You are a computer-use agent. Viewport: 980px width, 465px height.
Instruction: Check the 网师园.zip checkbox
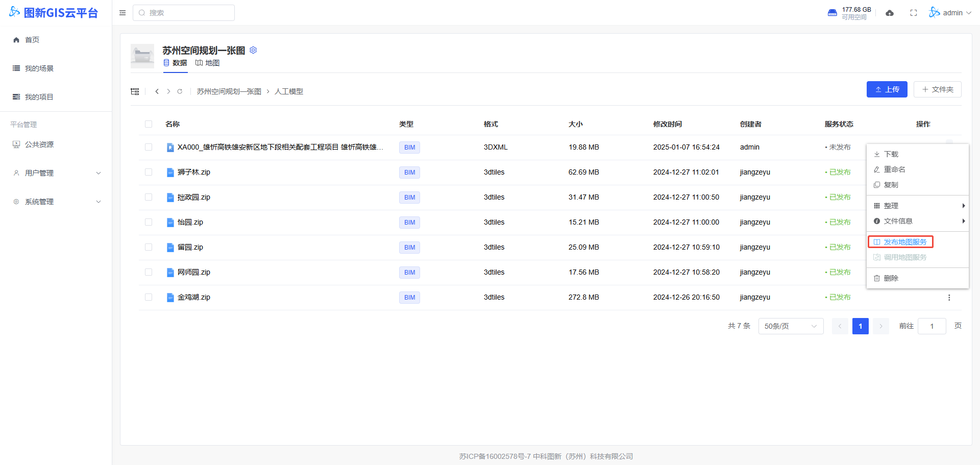tap(149, 272)
